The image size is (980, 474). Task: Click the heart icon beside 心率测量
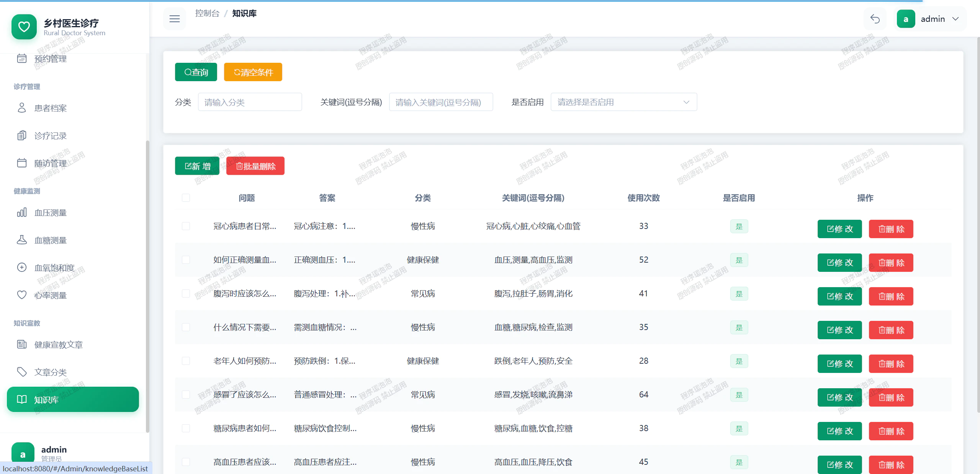click(x=22, y=295)
